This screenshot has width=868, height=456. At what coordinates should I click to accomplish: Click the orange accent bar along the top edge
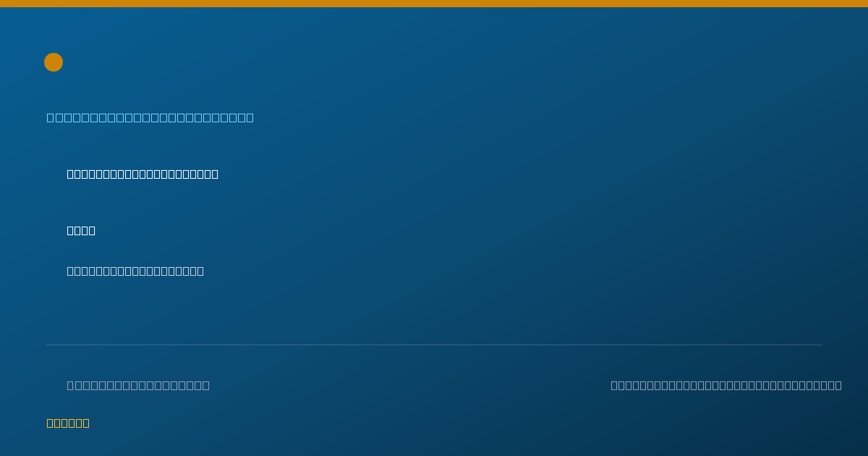tap(434, 4)
